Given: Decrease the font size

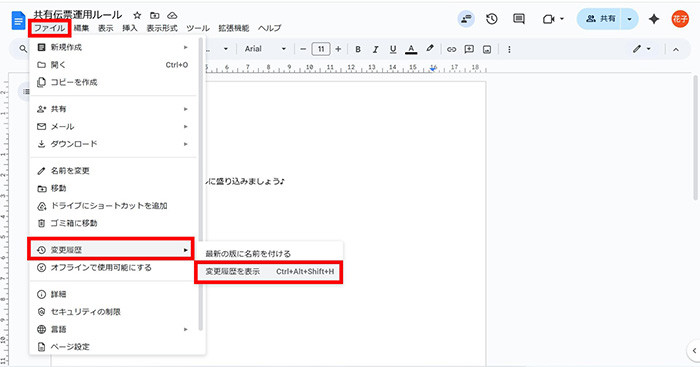Looking at the screenshot, I should (x=303, y=49).
